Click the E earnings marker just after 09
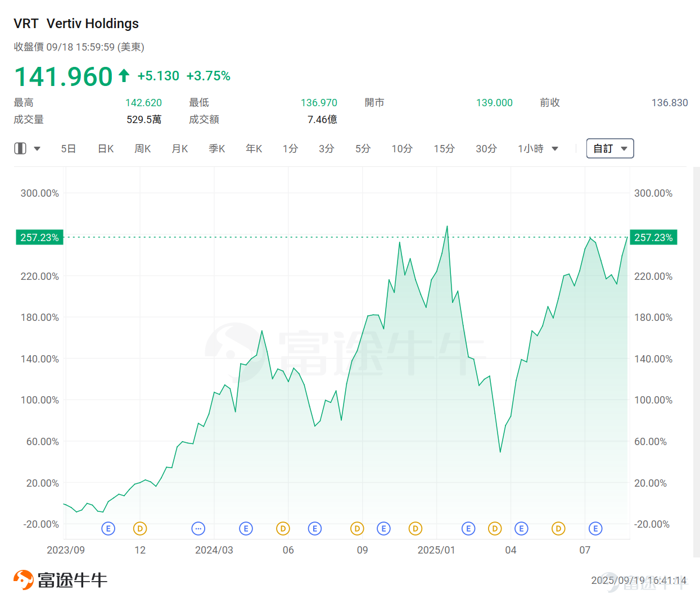This screenshot has width=700, height=603. coord(383,529)
